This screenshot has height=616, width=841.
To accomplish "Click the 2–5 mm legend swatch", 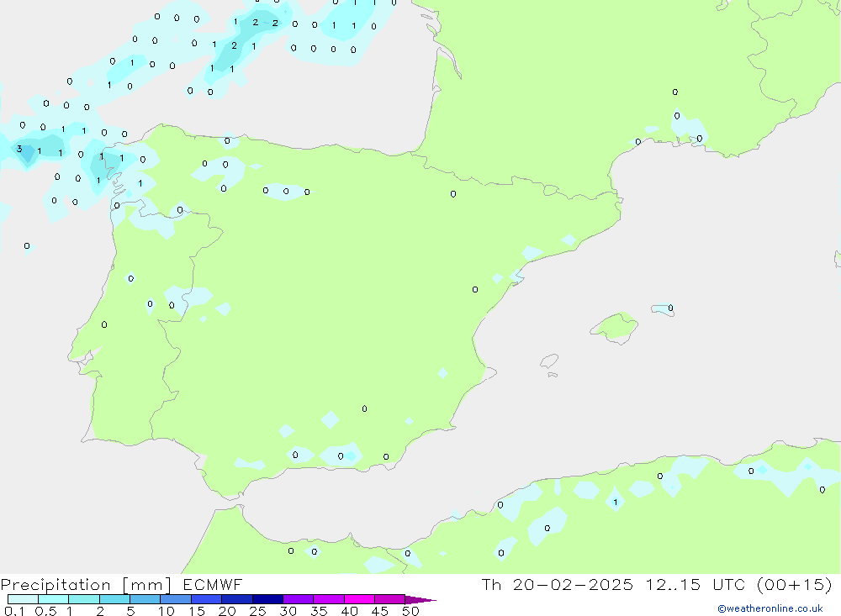I will pos(114,599).
